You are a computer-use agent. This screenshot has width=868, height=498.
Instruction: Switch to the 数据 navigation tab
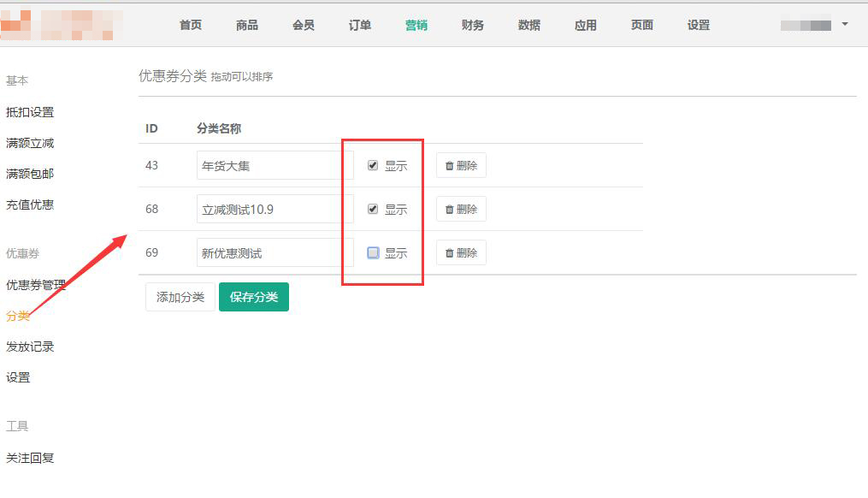529,26
